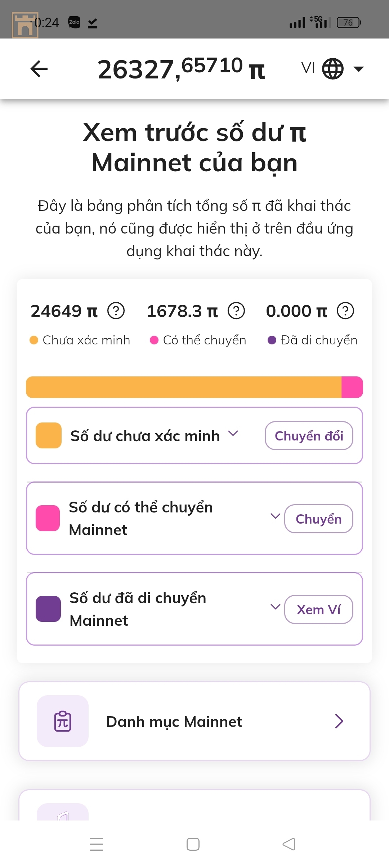Open help icon beside 0.000 π
This screenshot has height=868, width=389.
tap(345, 311)
